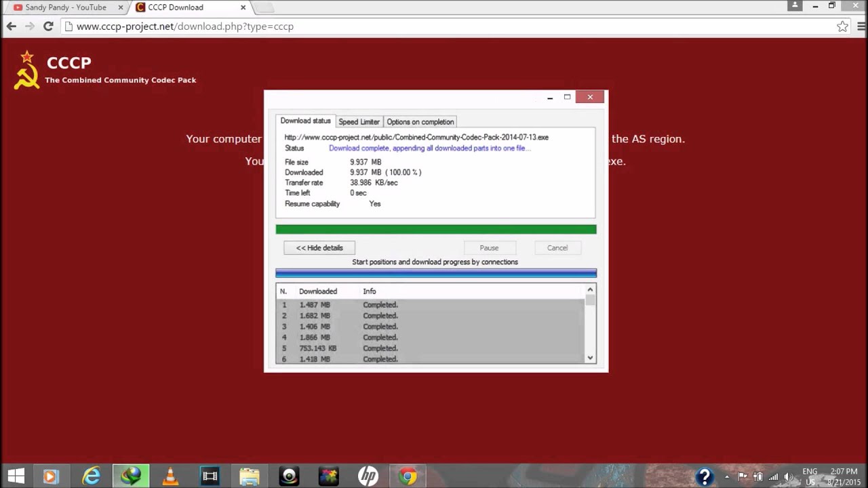868x488 pixels.
Task: Go back in Chrome
Action: [12, 26]
